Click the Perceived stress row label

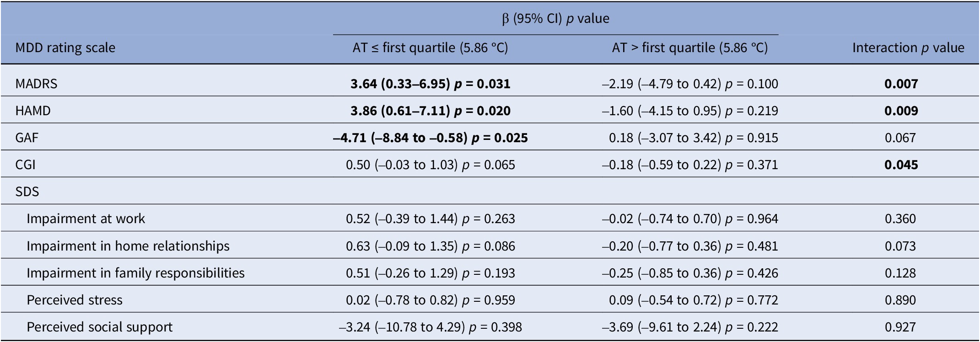75,300
